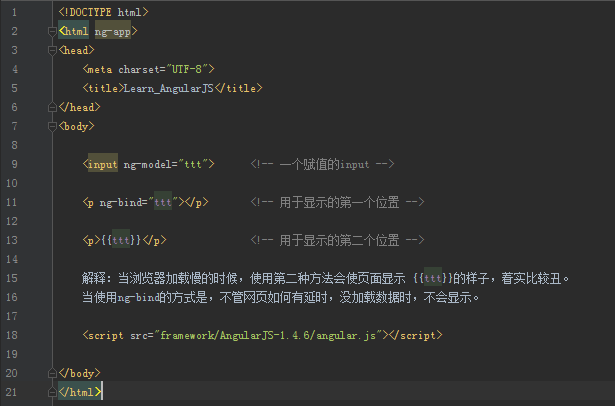The width and height of the screenshot is (615, 406).
Task: Click the explanation text on line 16
Action: click(x=280, y=297)
